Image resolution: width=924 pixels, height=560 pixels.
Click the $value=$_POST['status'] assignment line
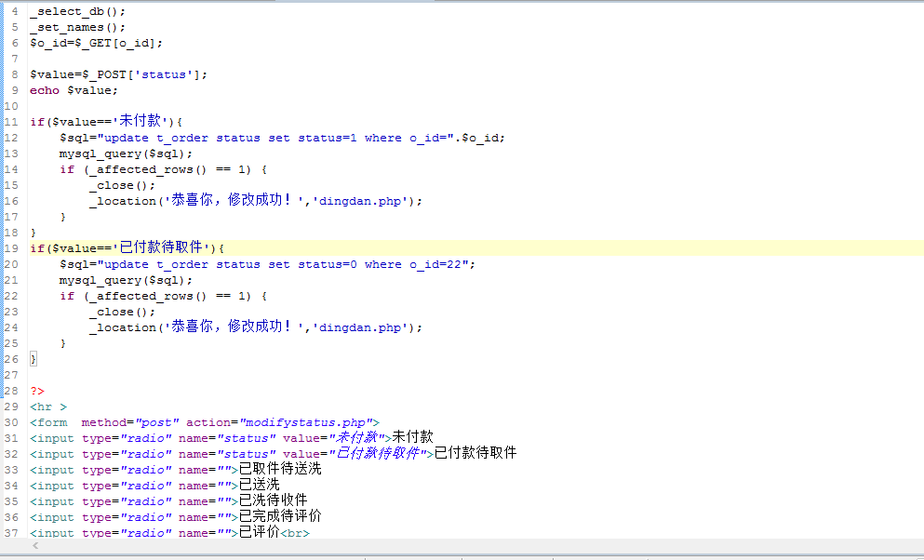118,74
